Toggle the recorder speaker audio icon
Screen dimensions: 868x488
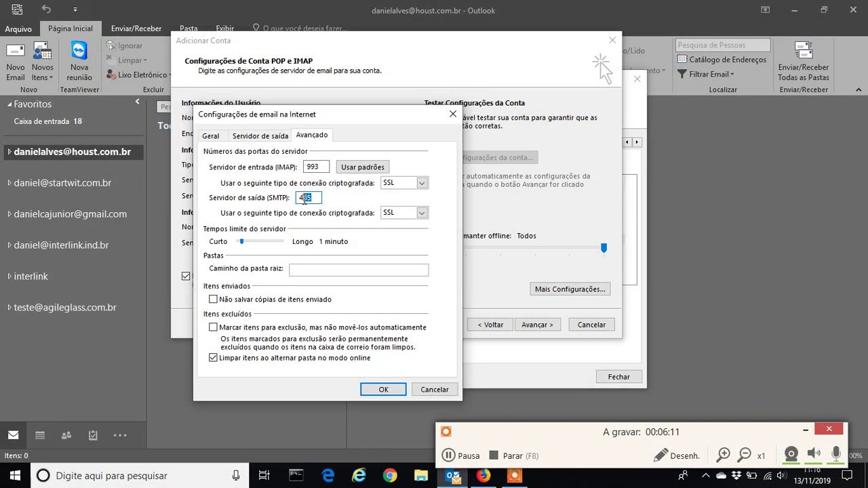pos(814,455)
